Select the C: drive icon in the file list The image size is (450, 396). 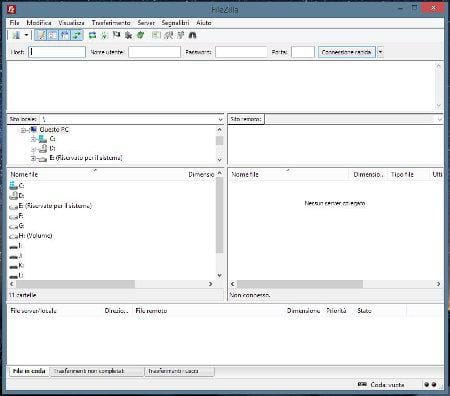[x=13, y=185]
